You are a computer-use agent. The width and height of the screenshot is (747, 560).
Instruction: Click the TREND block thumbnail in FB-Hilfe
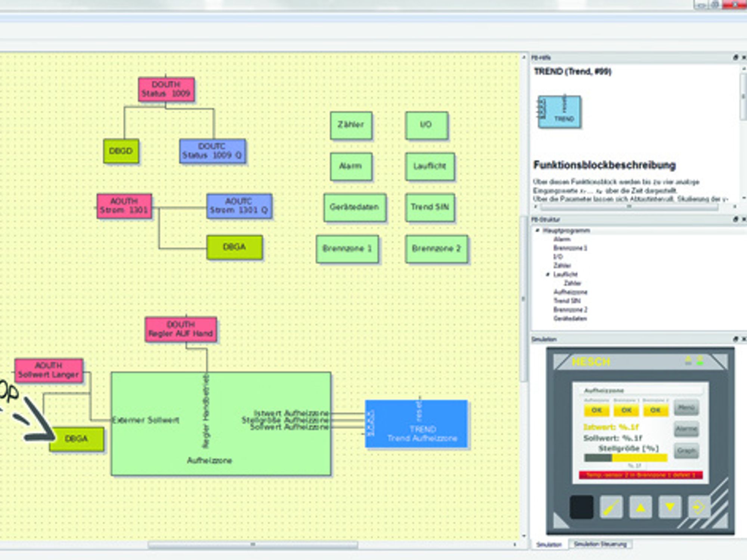559,112
